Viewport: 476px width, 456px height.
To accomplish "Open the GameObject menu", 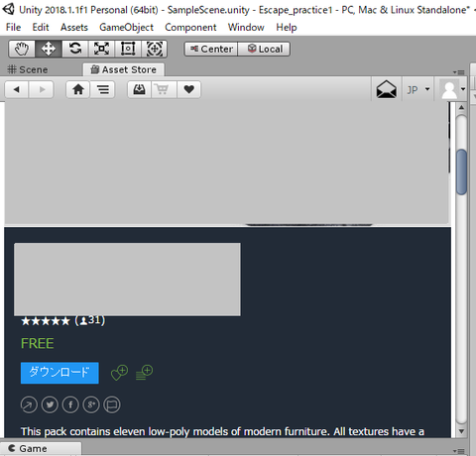I will coord(126,27).
